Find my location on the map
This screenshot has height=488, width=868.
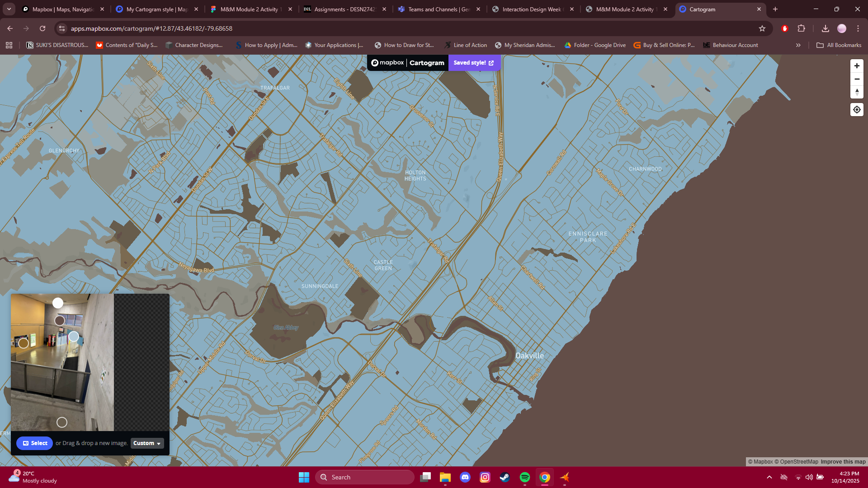(x=857, y=110)
